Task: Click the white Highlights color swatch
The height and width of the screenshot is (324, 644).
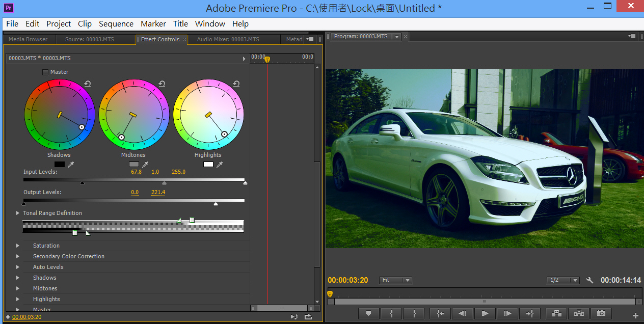Action: pos(208,165)
